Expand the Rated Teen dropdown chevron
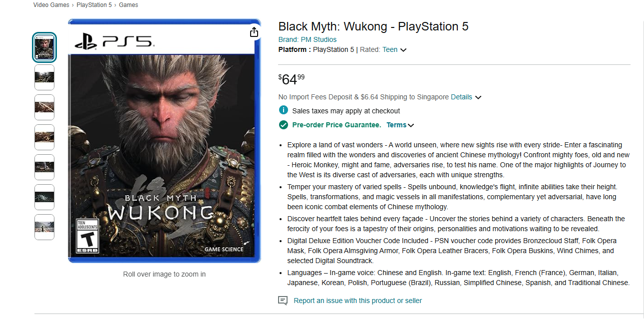 click(403, 50)
